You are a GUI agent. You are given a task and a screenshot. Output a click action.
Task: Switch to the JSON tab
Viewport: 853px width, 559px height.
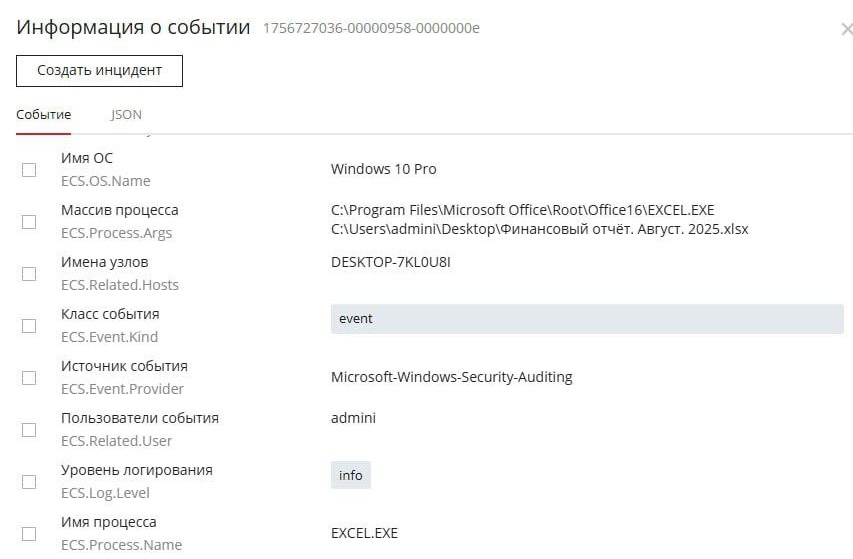pyautogui.click(x=126, y=115)
